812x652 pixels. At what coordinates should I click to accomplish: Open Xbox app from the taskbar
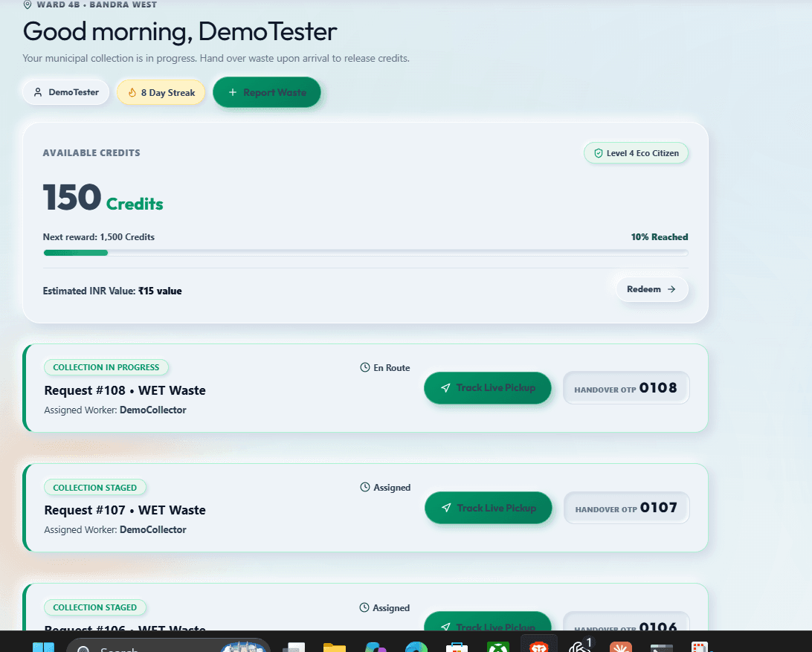point(497,647)
